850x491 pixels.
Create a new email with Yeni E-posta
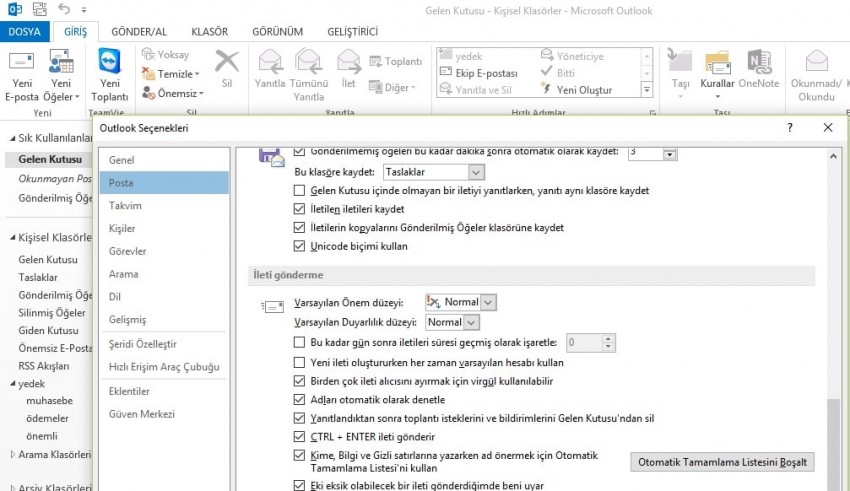(22, 75)
